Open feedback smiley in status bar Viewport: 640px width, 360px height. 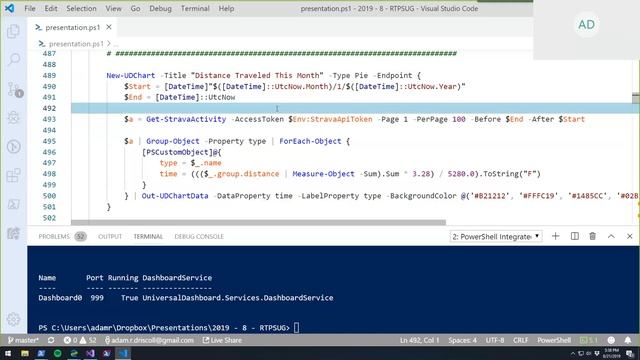click(611, 340)
